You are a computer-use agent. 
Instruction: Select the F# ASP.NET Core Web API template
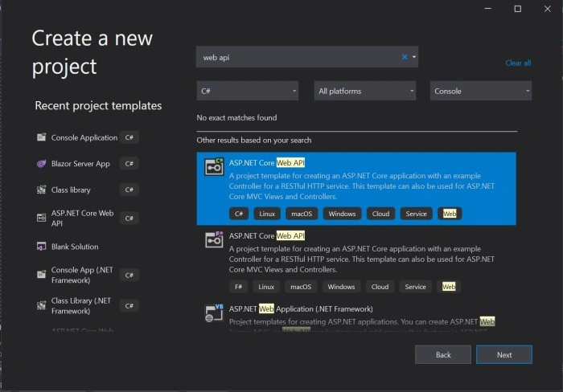pos(356,262)
